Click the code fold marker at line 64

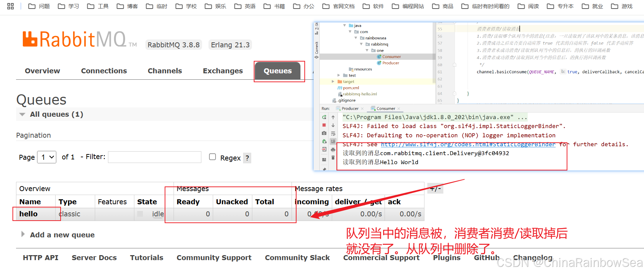[455, 94]
